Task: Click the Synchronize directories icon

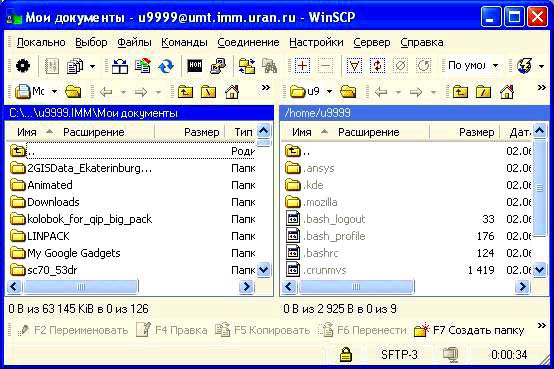Action: 143,66
